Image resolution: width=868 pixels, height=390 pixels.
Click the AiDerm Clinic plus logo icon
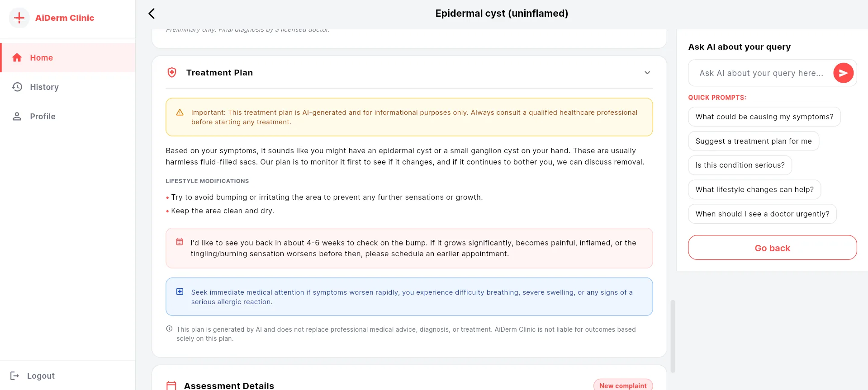19,18
